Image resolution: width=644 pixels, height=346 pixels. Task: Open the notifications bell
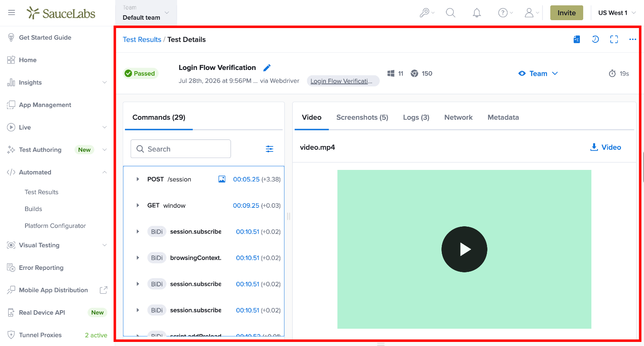[477, 13]
